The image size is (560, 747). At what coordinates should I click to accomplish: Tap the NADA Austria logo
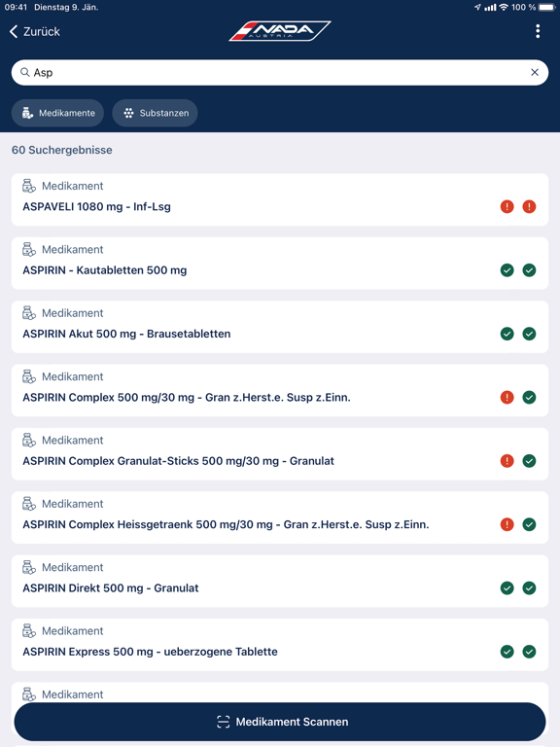pyautogui.click(x=280, y=31)
